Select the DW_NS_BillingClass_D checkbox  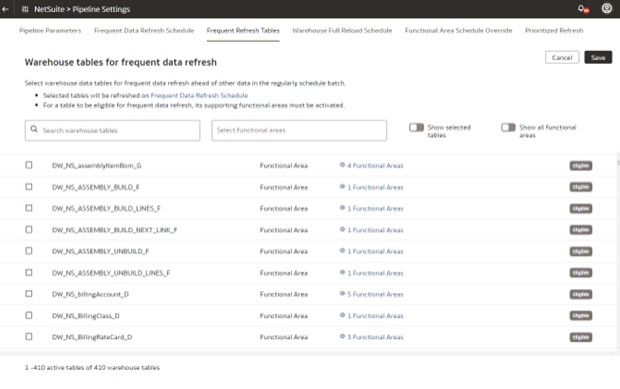point(29,315)
